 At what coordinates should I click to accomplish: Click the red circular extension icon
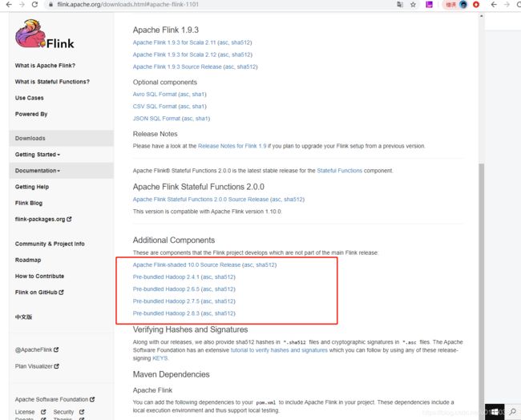tap(476, 5)
